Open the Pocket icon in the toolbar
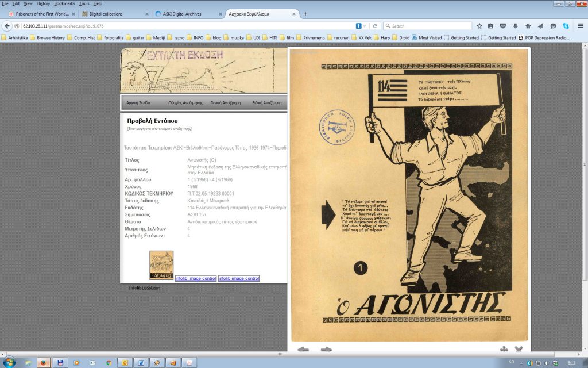The image size is (588, 368). (503, 26)
